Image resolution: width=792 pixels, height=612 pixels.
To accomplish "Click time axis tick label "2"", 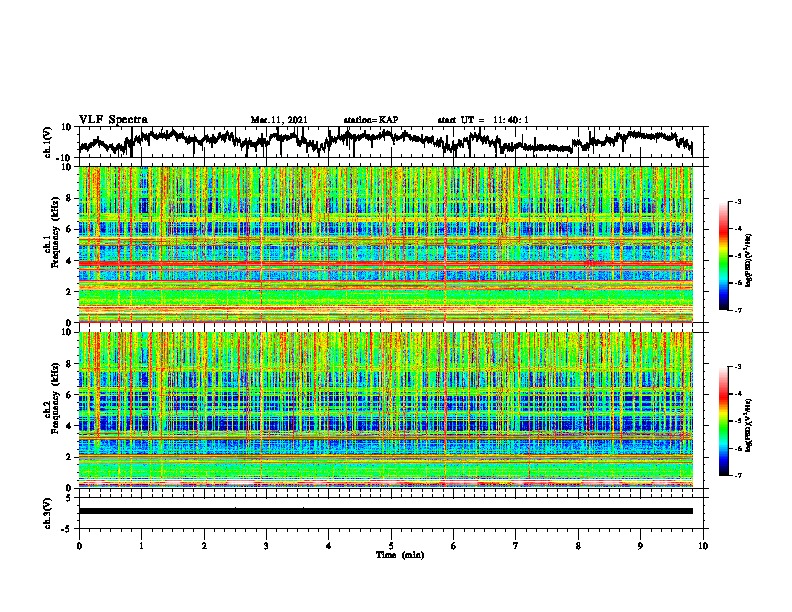I will (x=204, y=546).
